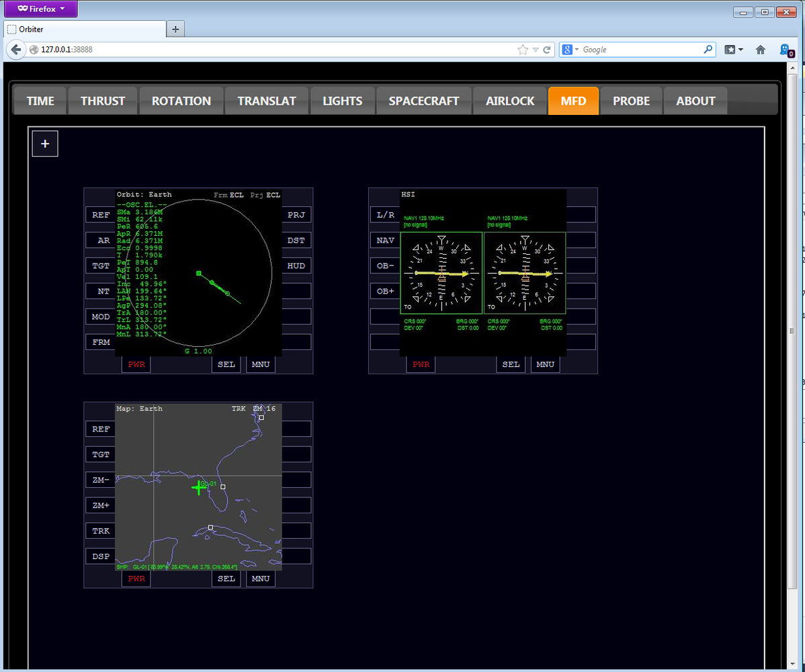
Task: Select the LIGHTS tab
Action: [343, 101]
